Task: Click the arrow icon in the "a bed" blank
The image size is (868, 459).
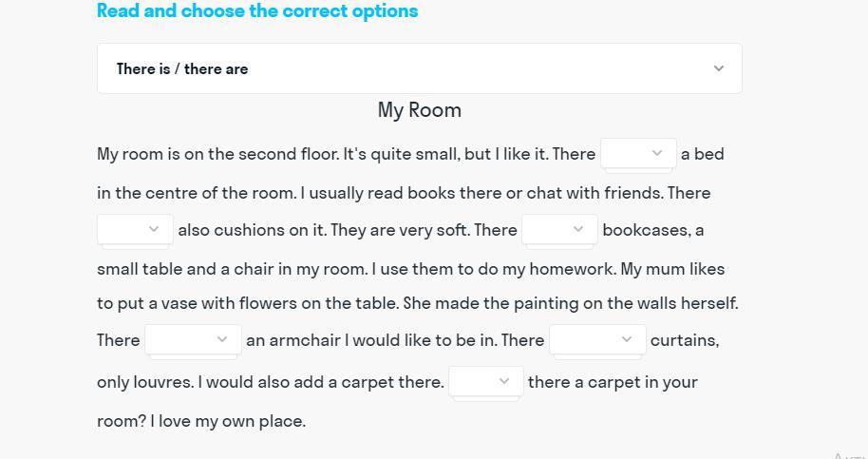Action: pos(657,153)
